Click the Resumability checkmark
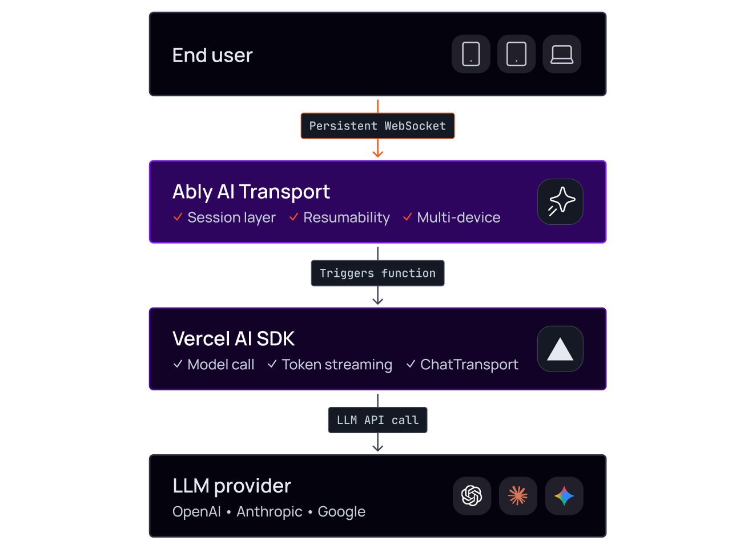 point(293,217)
